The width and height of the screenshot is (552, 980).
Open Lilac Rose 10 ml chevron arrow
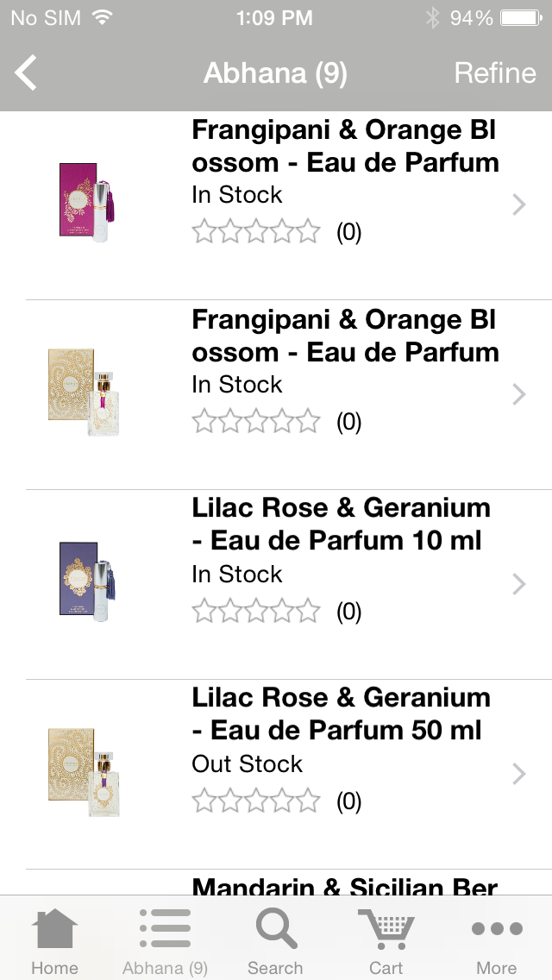pyautogui.click(x=518, y=584)
